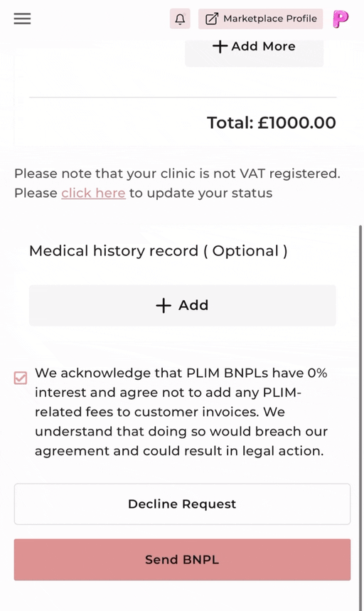Image resolution: width=364 pixels, height=611 pixels.
Task: Open the notifications bell
Action: click(x=180, y=18)
